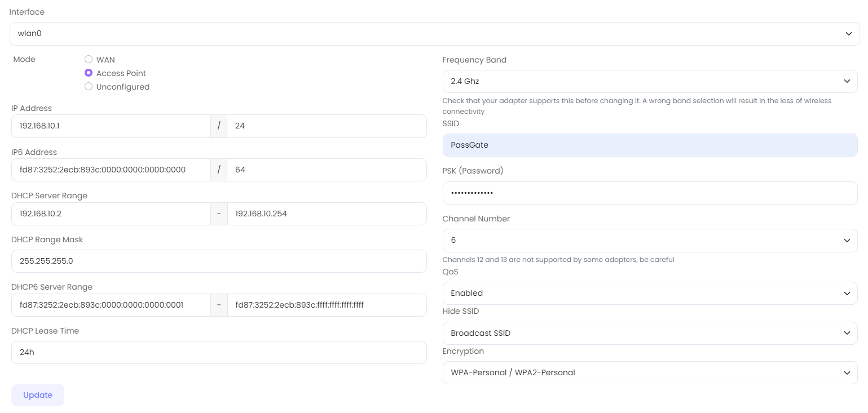868x413 pixels.
Task: Open the QoS Enabled dropdown
Action: click(650, 293)
